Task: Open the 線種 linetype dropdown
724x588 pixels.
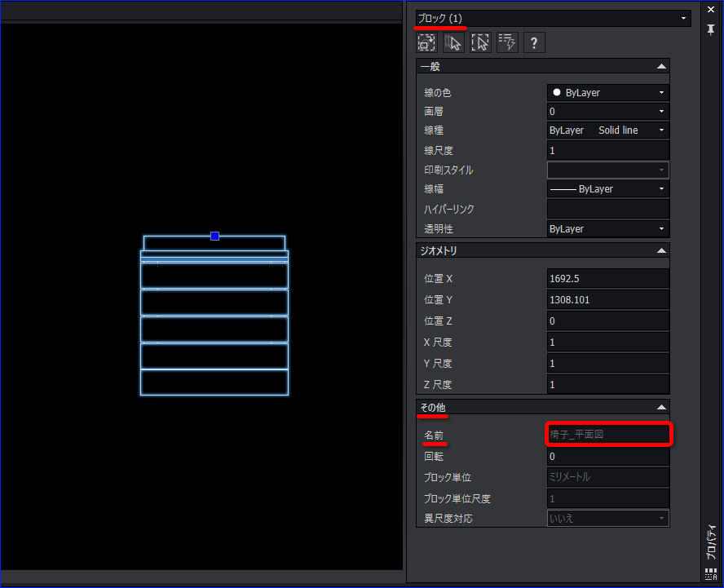Action: click(661, 130)
